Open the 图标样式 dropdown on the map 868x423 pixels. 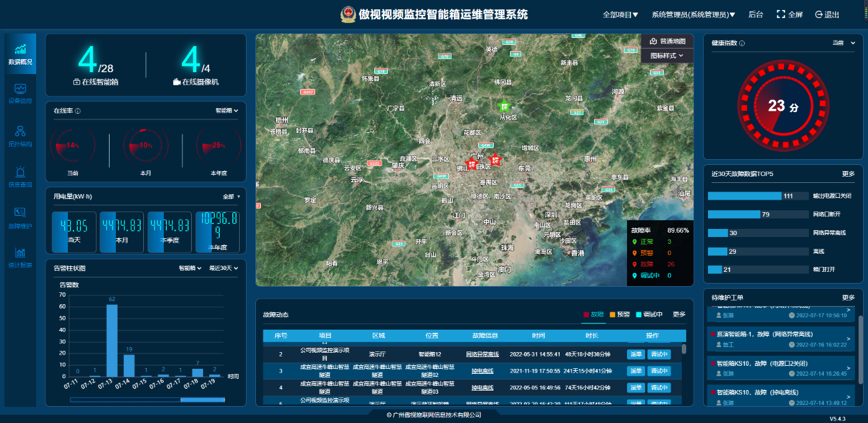point(667,56)
